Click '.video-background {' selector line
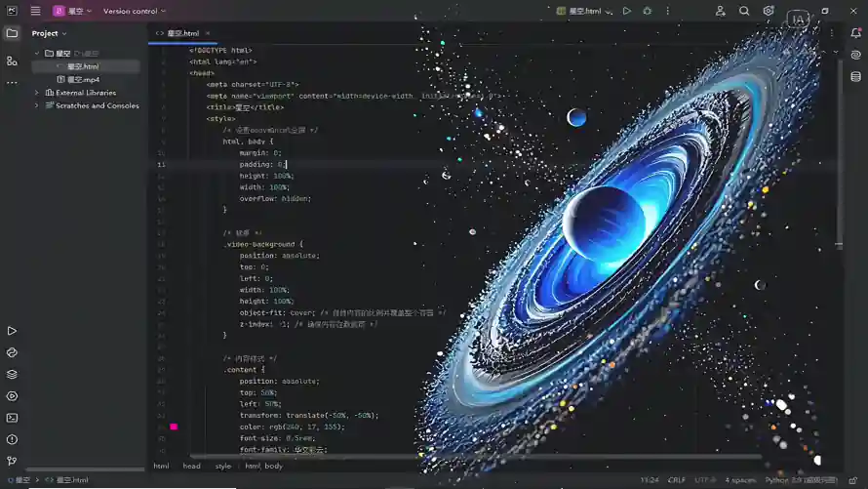Screen dimensions: 868x489 [x=263, y=244]
